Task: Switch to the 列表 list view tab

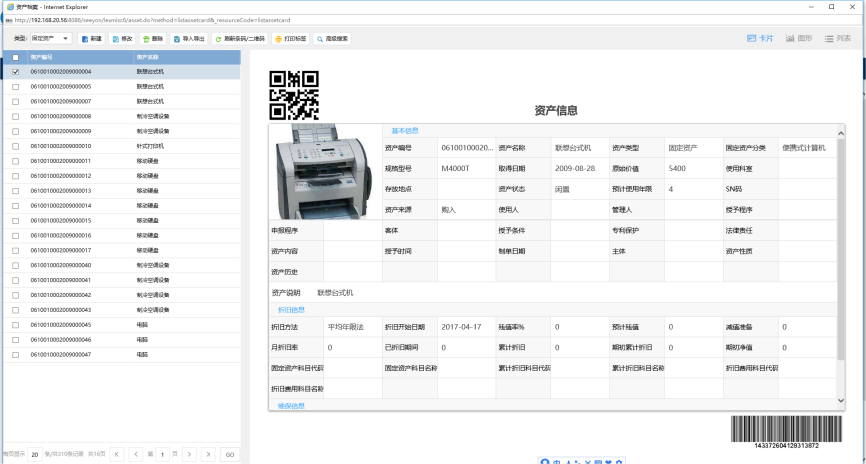Action: (x=838, y=39)
